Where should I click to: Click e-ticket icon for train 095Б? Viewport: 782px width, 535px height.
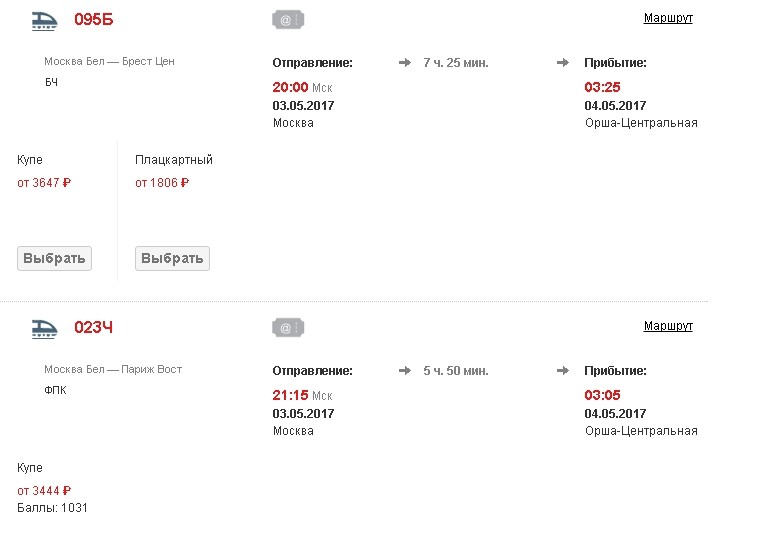(287, 19)
